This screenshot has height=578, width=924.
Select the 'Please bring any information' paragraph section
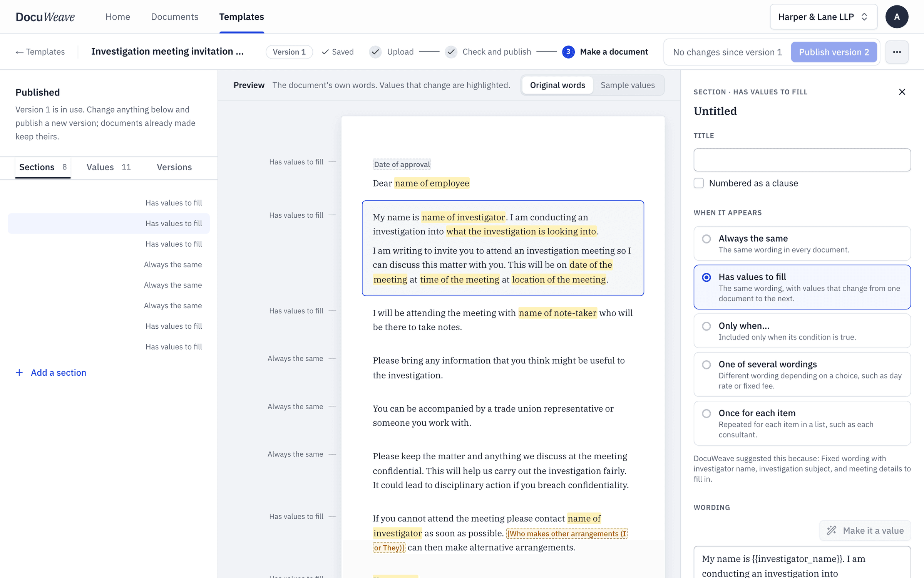503,368
